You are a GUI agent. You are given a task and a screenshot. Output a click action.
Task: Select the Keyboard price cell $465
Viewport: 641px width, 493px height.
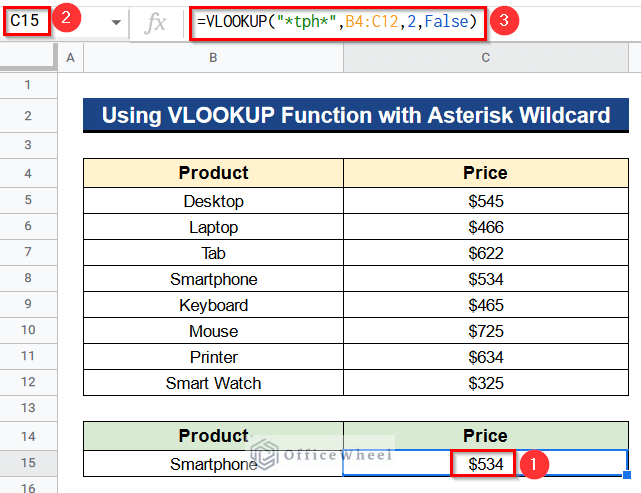click(x=486, y=305)
